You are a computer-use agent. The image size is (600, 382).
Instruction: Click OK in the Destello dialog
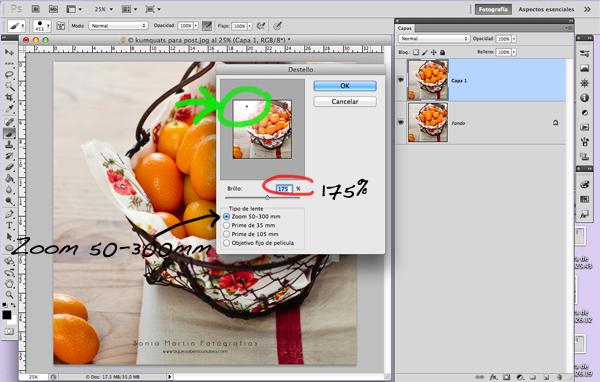345,86
